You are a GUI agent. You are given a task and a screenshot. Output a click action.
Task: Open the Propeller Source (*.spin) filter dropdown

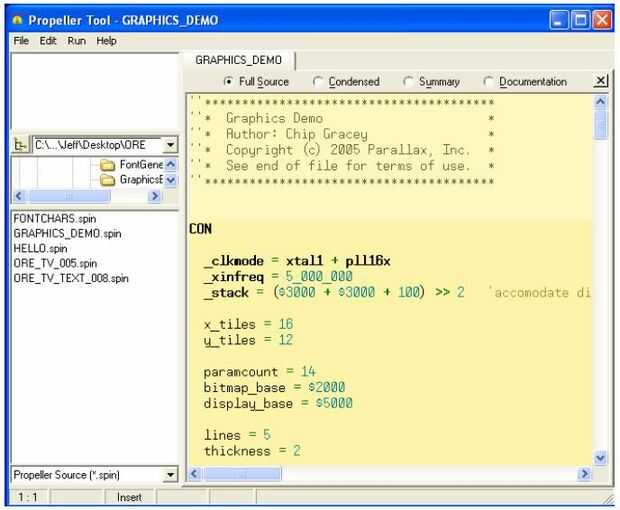tap(170, 475)
